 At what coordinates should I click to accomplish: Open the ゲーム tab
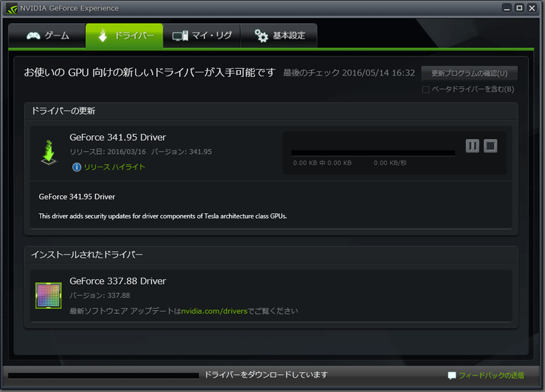pos(47,35)
